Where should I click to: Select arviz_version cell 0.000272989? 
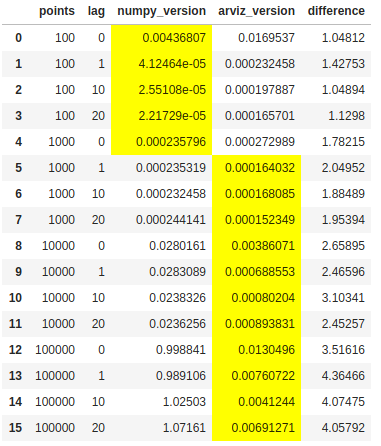pyautogui.click(x=256, y=142)
